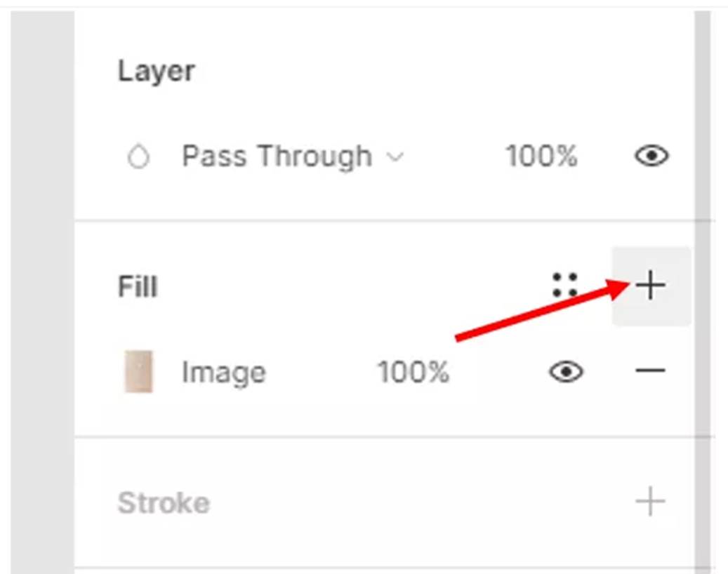Open fill styles four-dot icon
Viewport: 728px width, 574px height.
click(x=564, y=286)
